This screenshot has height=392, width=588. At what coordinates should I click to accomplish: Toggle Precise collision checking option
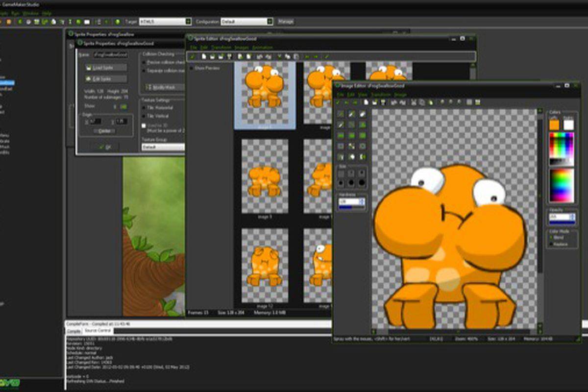tap(163, 63)
